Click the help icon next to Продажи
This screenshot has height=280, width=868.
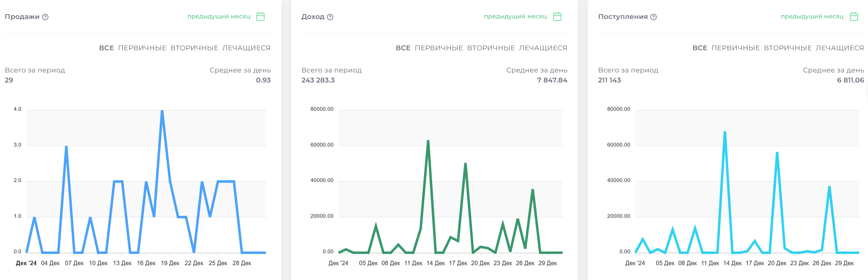(45, 17)
